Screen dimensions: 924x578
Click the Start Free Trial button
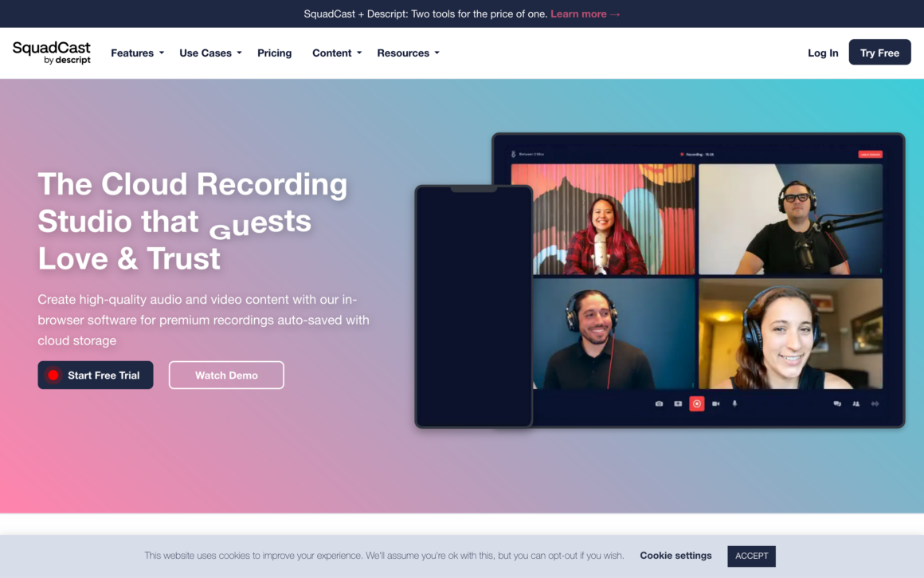(95, 375)
